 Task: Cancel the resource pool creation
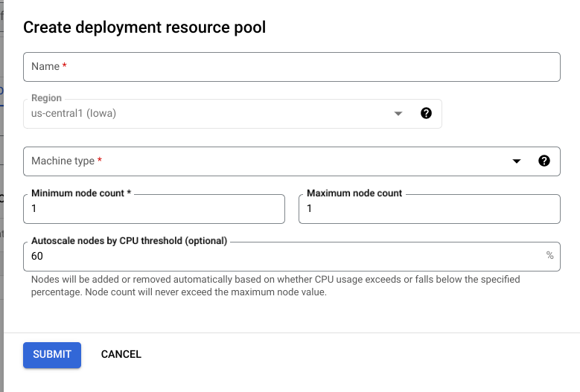(121, 354)
